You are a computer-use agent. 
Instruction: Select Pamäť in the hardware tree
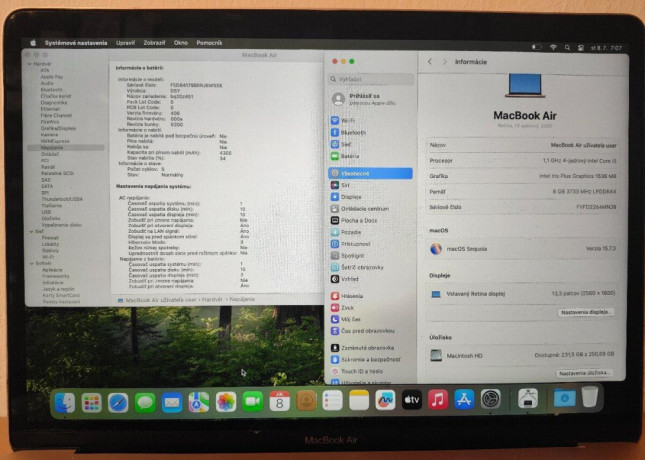[x=48, y=167]
